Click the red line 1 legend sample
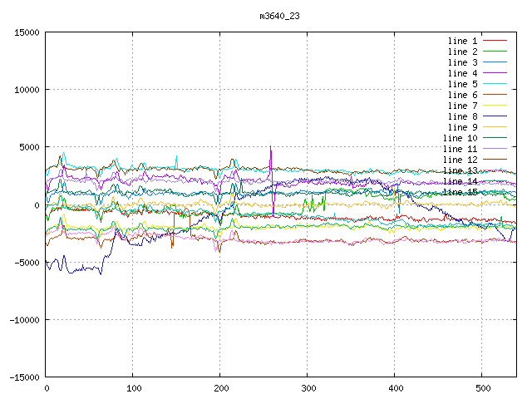The image size is (532, 399). 495,41
